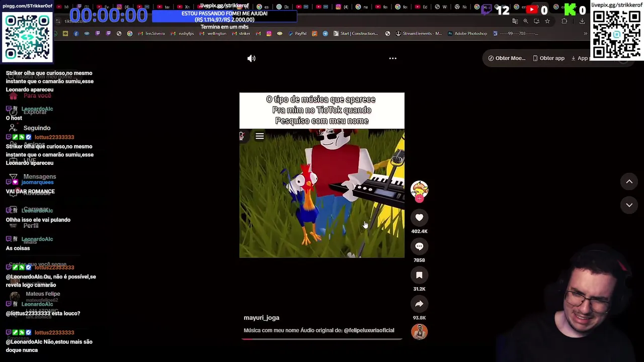Open the browser extensions puzzle icon
The width and height of the screenshot is (644, 362).
click(564, 21)
